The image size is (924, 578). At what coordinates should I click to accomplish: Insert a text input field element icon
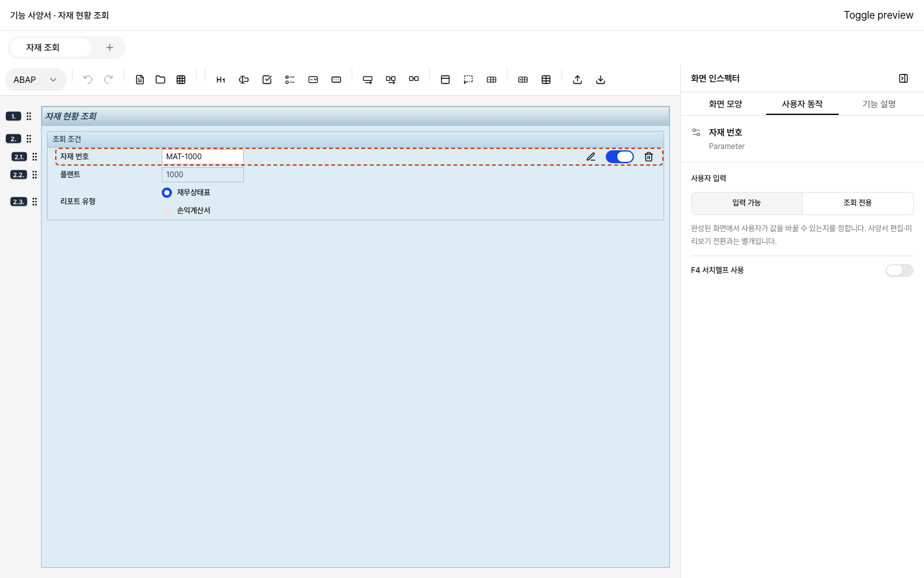[x=244, y=80]
